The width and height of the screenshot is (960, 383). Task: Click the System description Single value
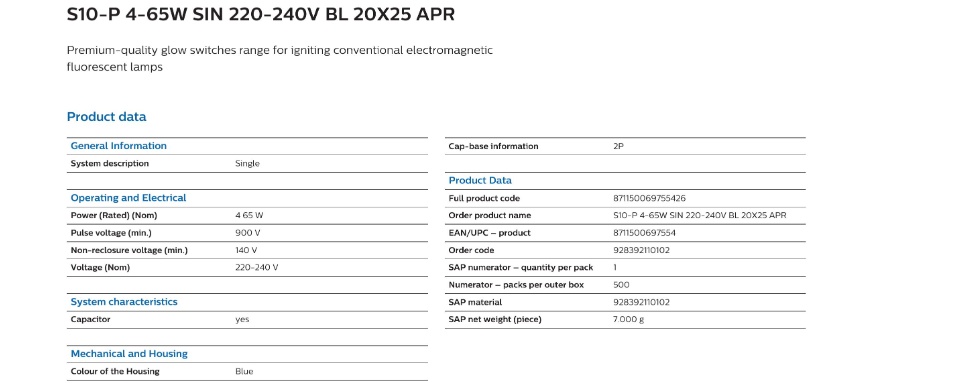click(x=247, y=163)
